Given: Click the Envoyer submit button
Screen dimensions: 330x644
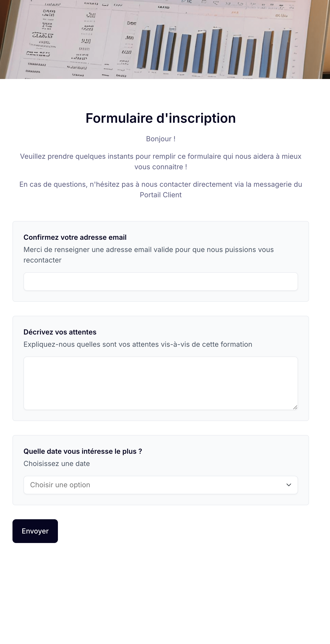Looking at the screenshot, I should 35,531.
